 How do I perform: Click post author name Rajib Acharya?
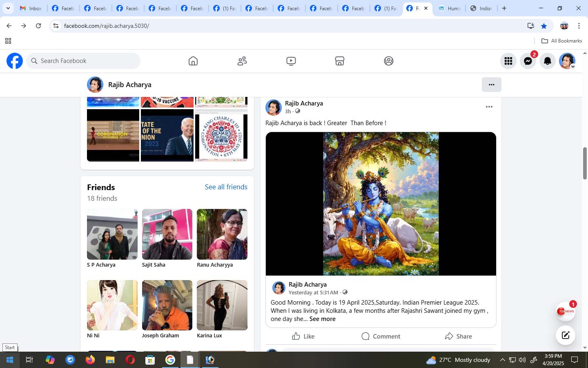304,103
